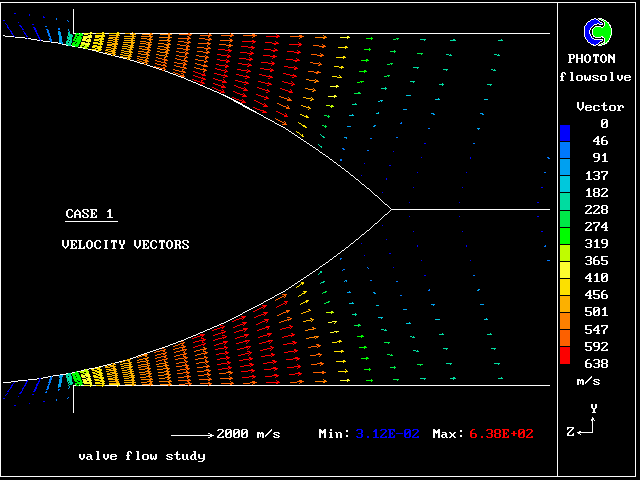Click the valve tip where curves meet
This screenshot has height=480, width=640.
coord(391,209)
